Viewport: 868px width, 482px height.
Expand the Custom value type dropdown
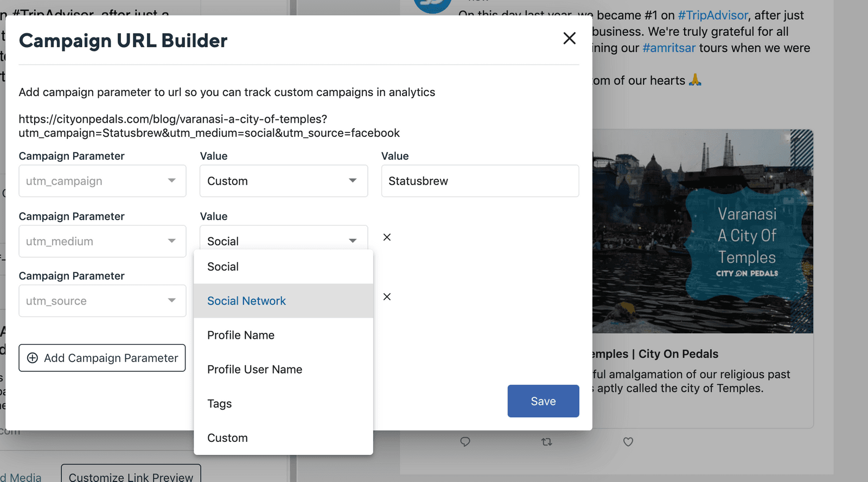(284, 181)
